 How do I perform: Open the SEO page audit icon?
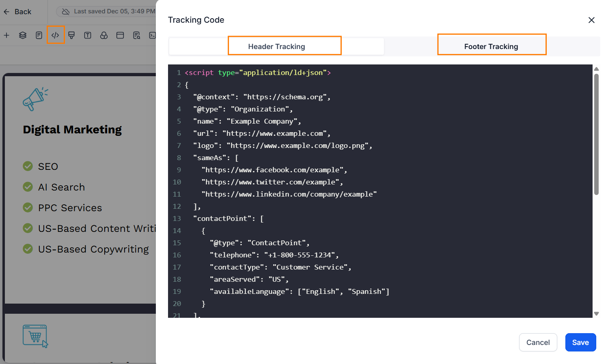click(136, 35)
